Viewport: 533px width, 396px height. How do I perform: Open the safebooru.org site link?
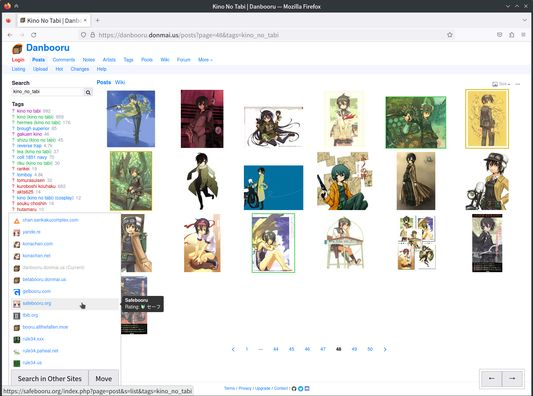coord(37,303)
